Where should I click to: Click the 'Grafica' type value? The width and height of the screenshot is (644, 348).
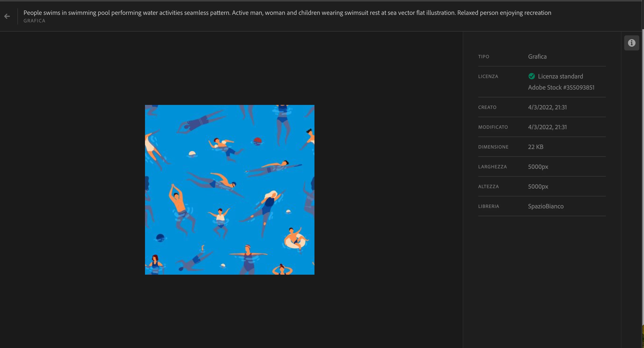click(x=537, y=57)
